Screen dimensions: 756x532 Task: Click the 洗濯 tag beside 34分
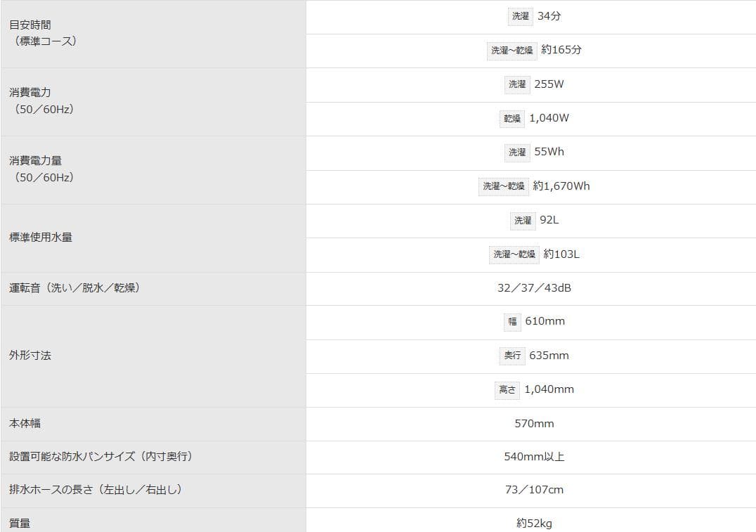coord(520,16)
